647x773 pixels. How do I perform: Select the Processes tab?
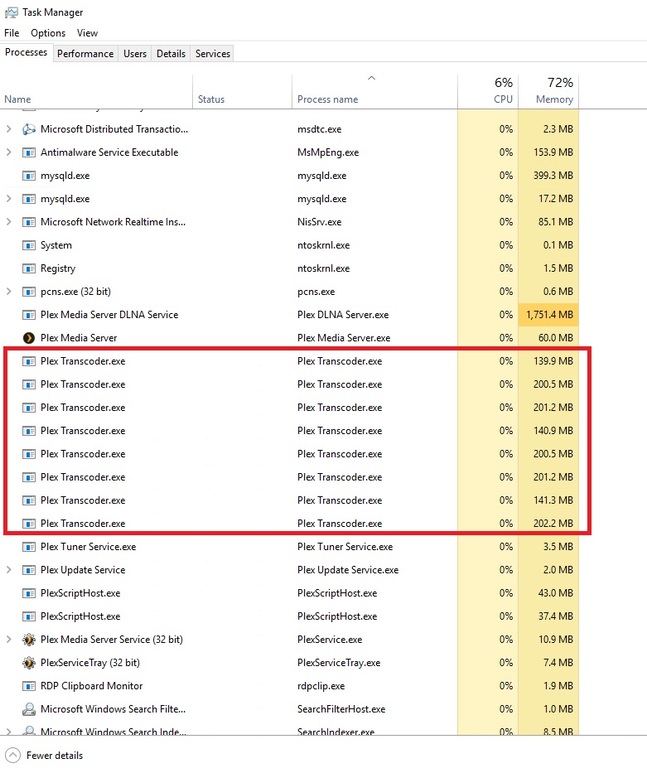pyautogui.click(x=26, y=52)
